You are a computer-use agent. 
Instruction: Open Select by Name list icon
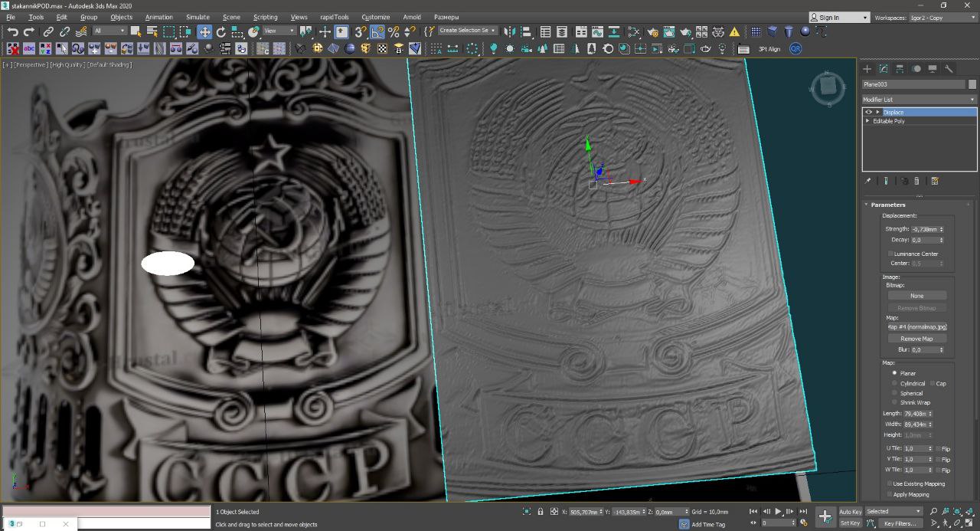click(x=152, y=31)
